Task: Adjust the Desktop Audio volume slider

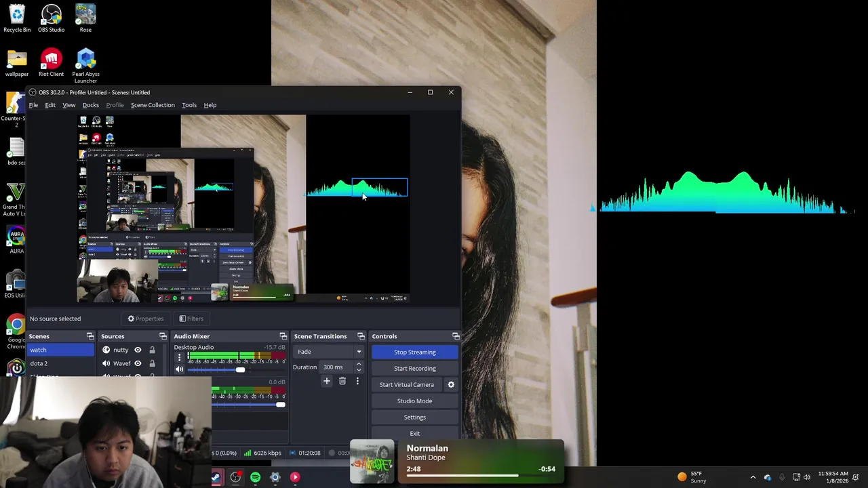Action: pos(236,369)
